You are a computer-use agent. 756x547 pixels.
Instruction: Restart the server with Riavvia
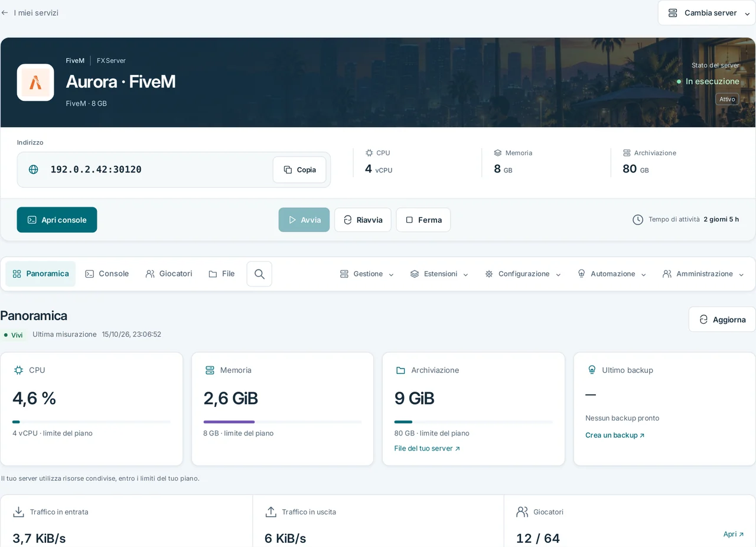363,220
